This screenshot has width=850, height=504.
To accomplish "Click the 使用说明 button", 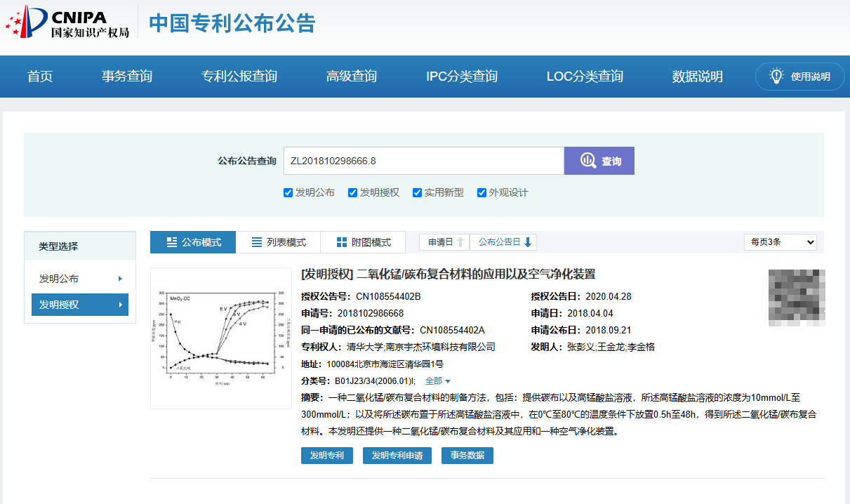I will (799, 77).
